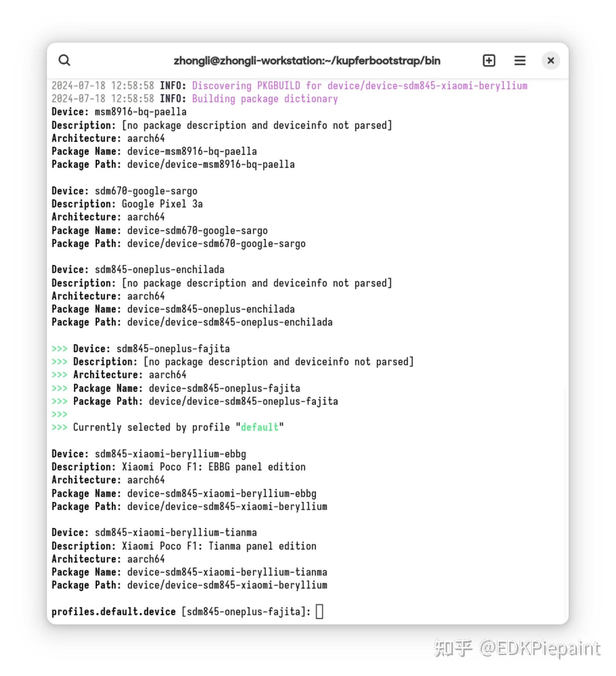This screenshot has width=616, height=676.
Task: Select text 'Device: msm8916-bq-paella'
Action: (x=119, y=112)
